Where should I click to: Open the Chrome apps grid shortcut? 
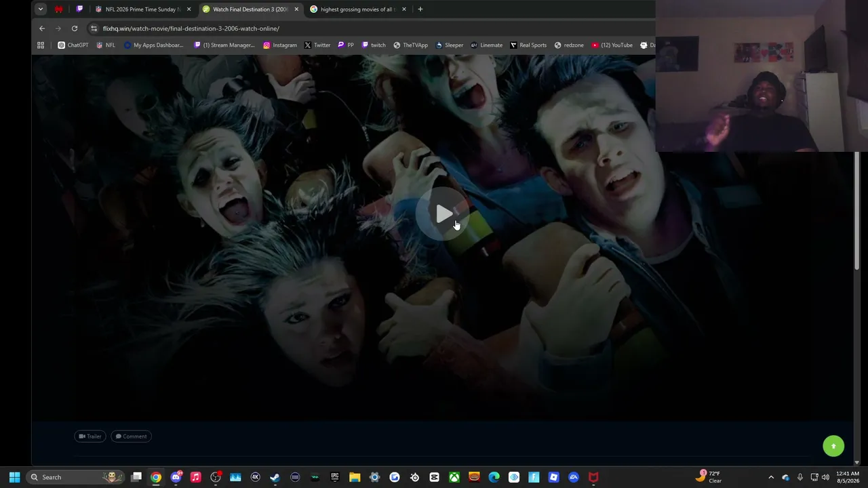pyautogui.click(x=41, y=45)
